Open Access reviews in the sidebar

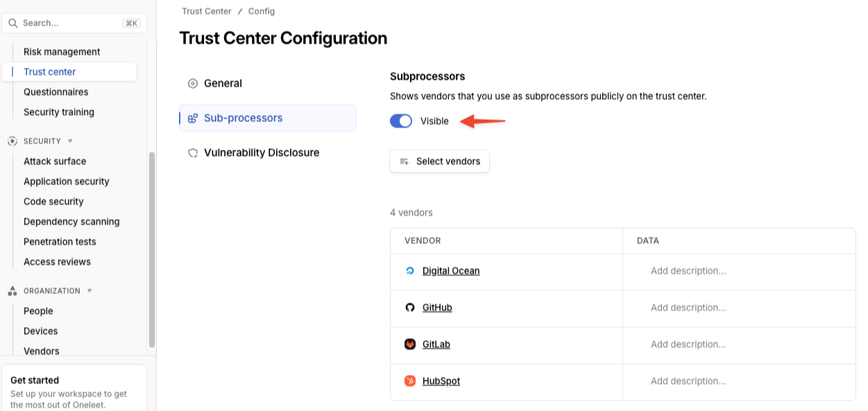point(57,262)
